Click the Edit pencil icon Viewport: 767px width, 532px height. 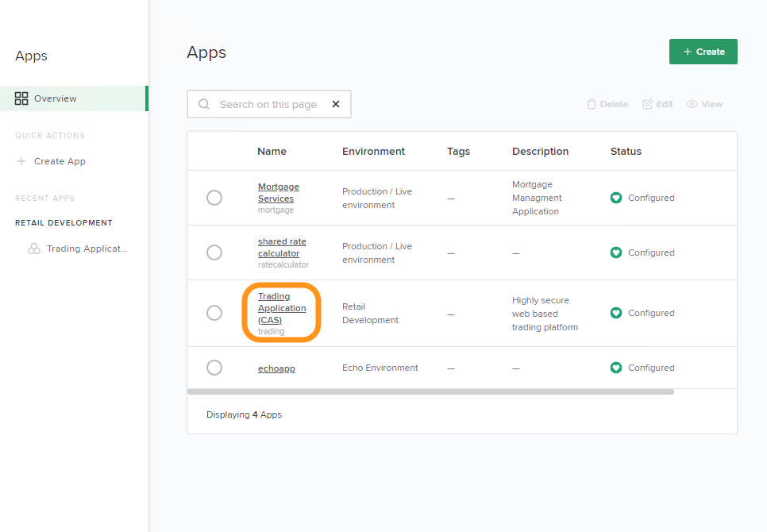[647, 104]
